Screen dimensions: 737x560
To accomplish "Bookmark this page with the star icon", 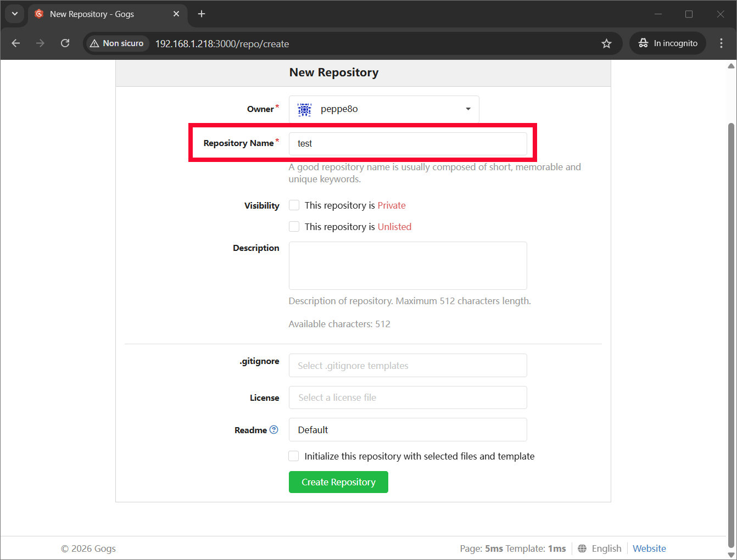I will click(x=606, y=43).
